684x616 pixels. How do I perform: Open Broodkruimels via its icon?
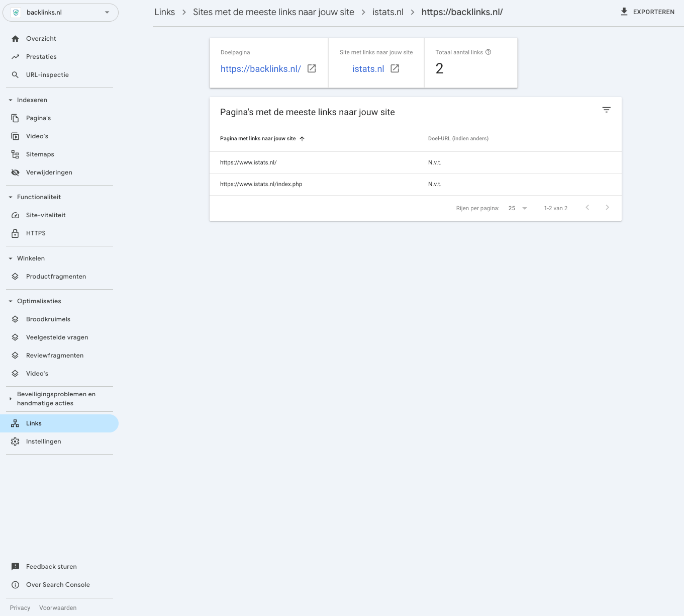(x=16, y=319)
